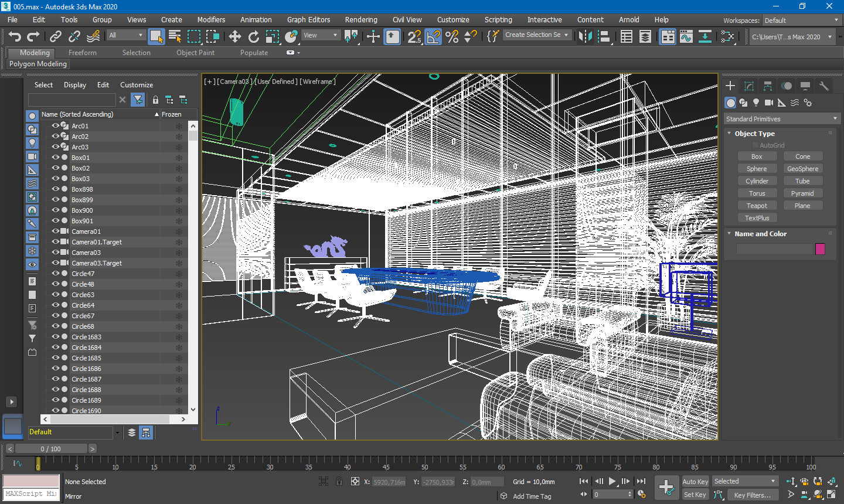Click the Undo arrow in the toolbar
844x504 pixels.
coord(15,37)
